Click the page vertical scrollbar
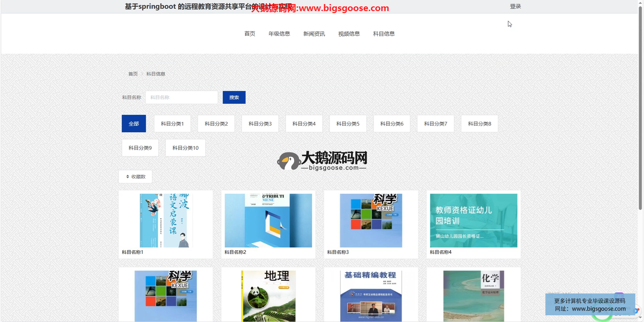The height and width of the screenshot is (322, 644). click(640, 111)
